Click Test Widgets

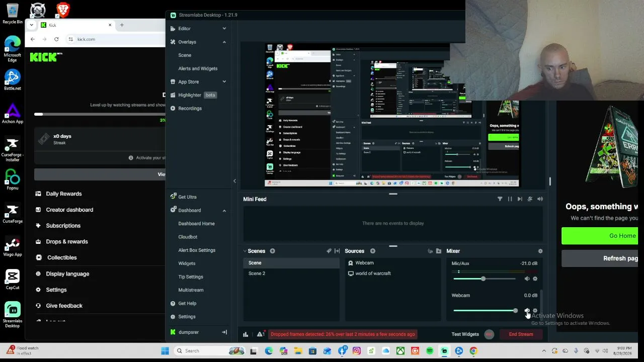tap(465, 334)
